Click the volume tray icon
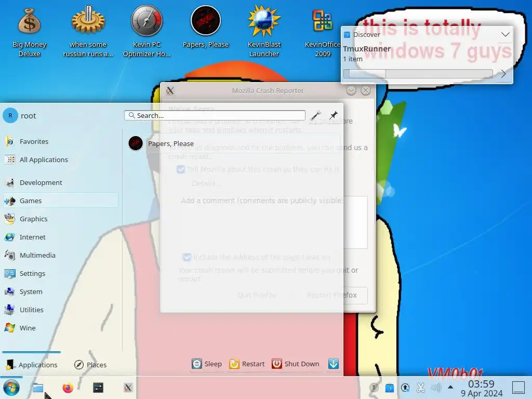The image size is (532, 399). (436, 388)
